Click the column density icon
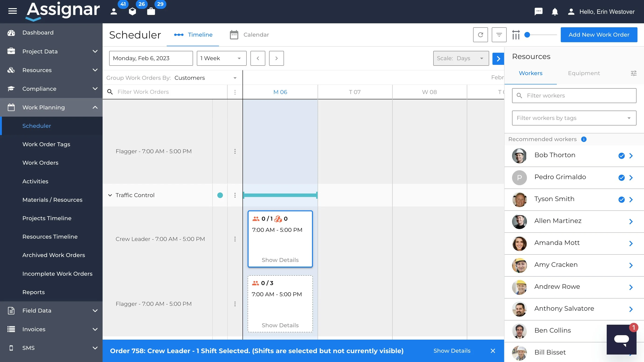 (x=516, y=35)
